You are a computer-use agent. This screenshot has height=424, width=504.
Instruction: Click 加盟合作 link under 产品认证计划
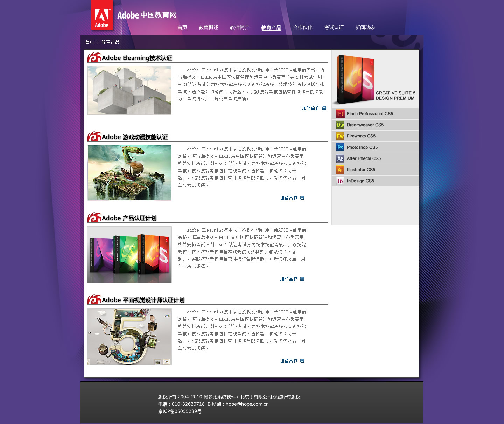click(x=289, y=279)
